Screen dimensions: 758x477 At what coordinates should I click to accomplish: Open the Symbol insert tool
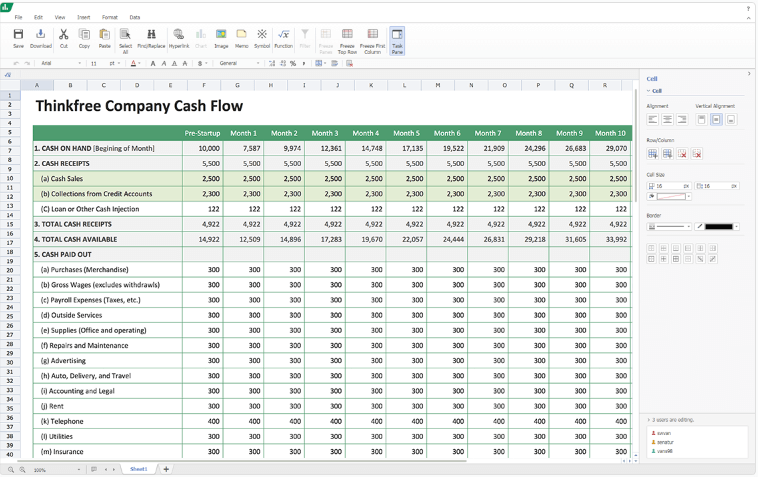(262, 34)
